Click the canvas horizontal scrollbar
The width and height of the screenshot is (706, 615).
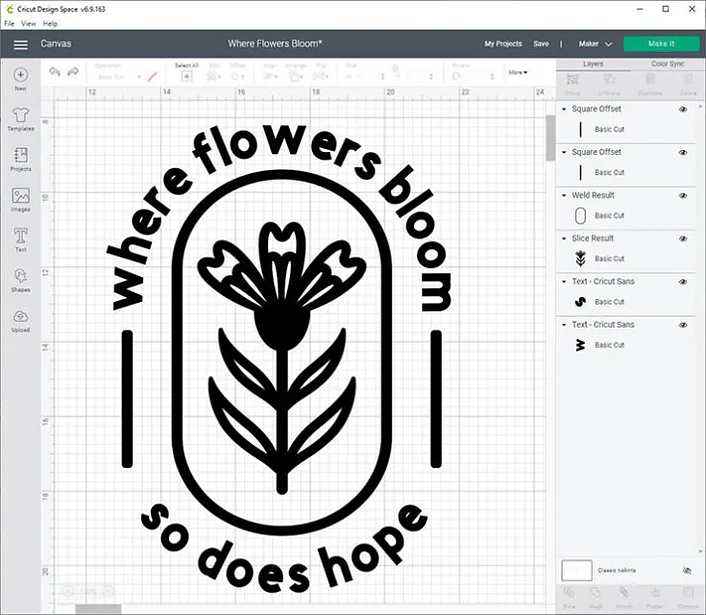[98, 609]
